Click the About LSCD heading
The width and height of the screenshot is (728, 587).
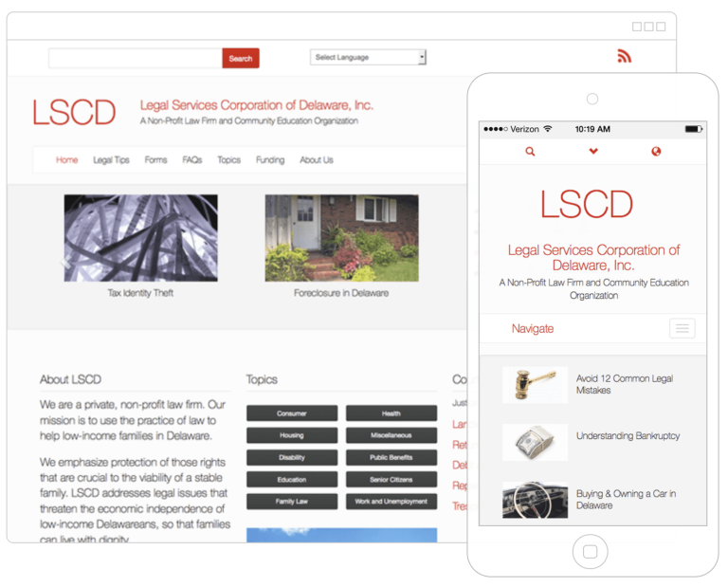pos(70,379)
